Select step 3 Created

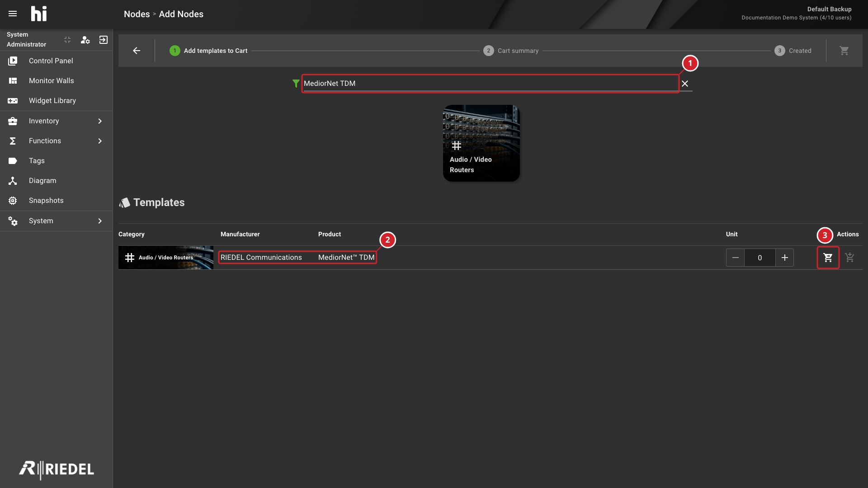[793, 51]
